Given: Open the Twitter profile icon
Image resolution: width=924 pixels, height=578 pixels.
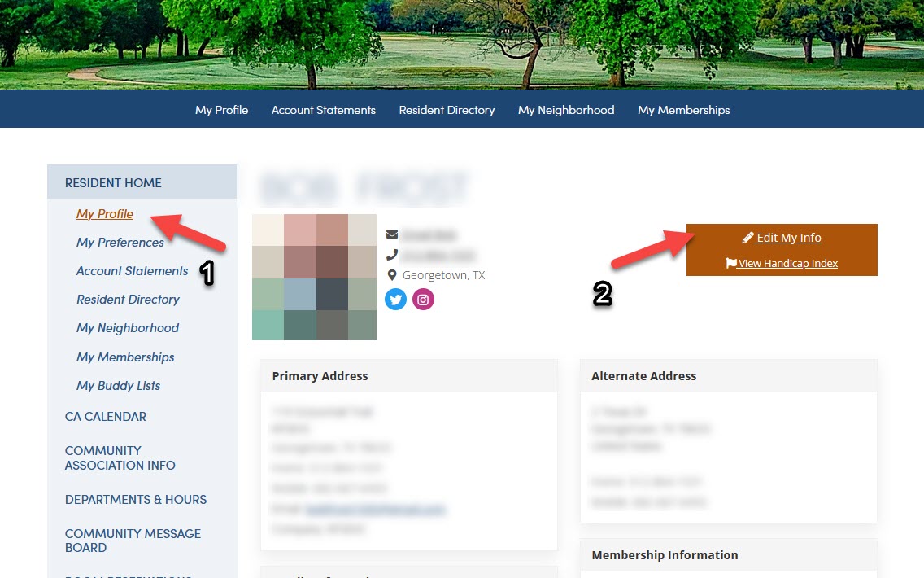Looking at the screenshot, I should 395,300.
